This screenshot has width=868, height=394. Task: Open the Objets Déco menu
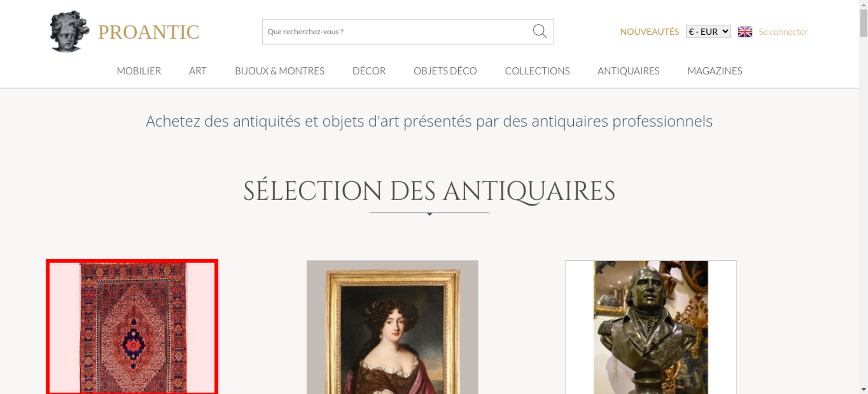(x=445, y=71)
